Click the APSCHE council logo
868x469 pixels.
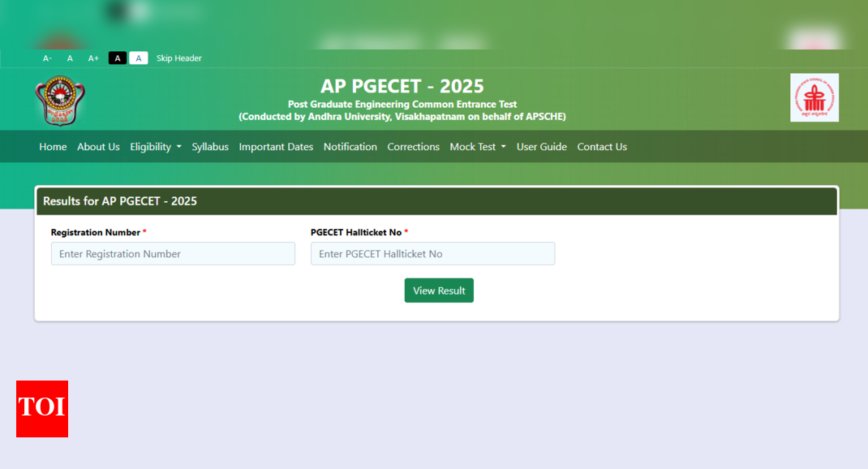point(814,97)
